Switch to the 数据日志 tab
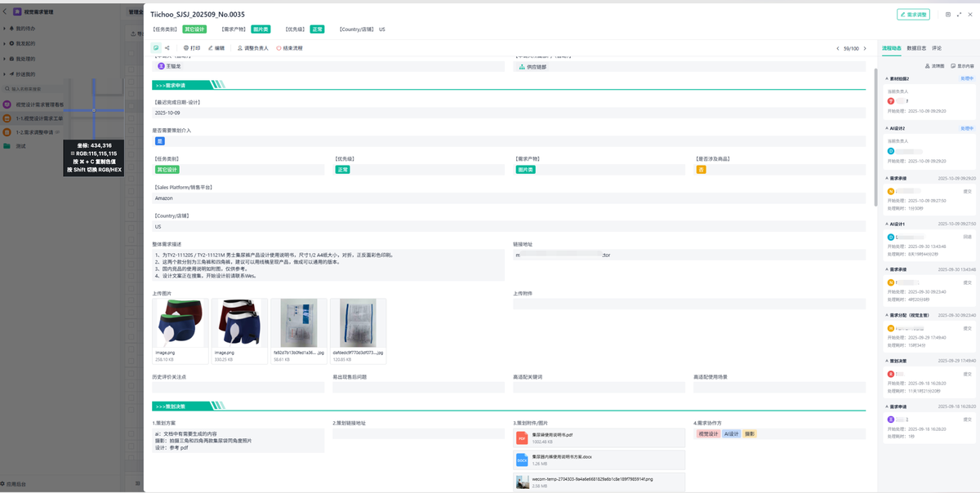Image resolution: width=980 pixels, height=493 pixels. coord(916,48)
